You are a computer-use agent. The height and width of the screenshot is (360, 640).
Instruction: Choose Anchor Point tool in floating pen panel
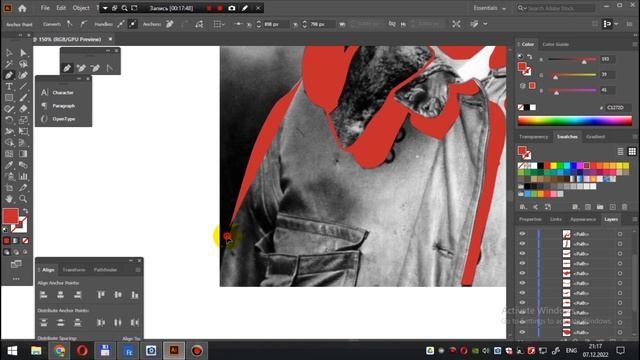[109, 68]
